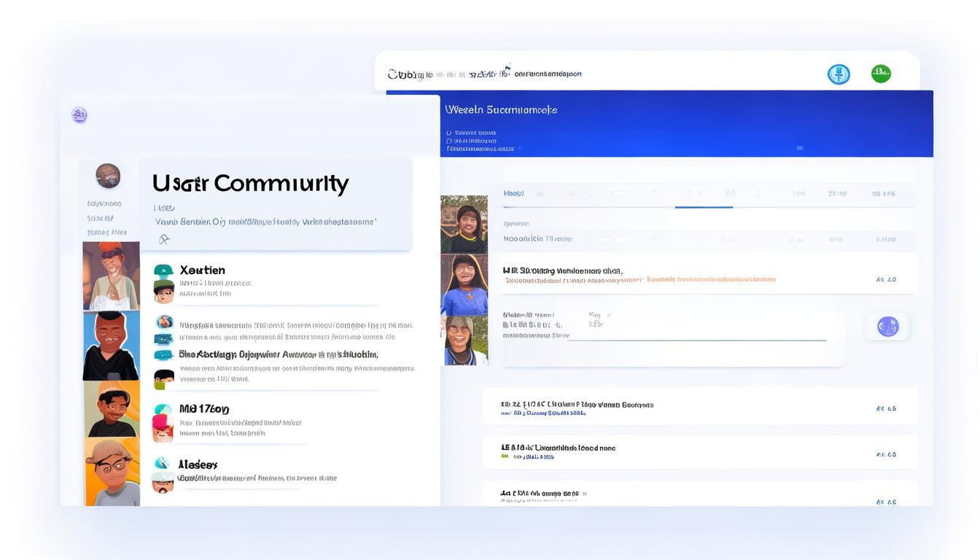Open the Xautien community post
The height and width of the screenshot is (560, 980).
(202, 271)
